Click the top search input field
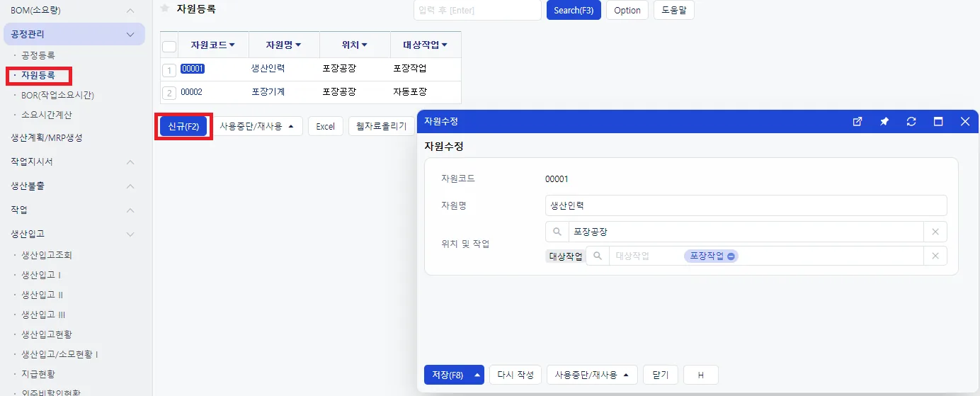Screen dimensions: 980x396 pyautogui.click(x=477, y=10)
